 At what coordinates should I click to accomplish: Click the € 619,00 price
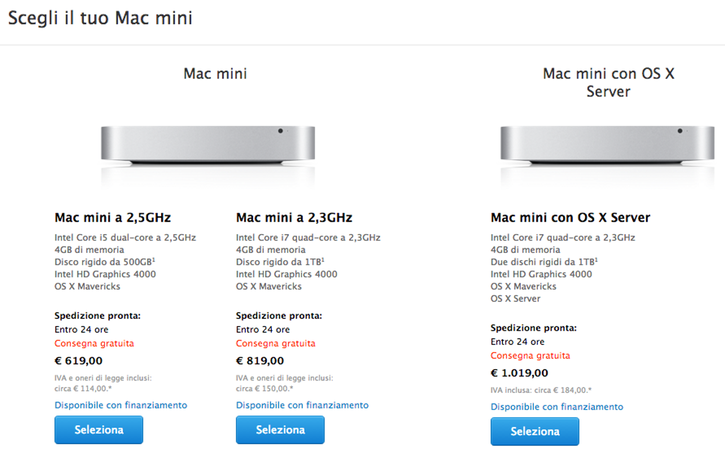pyautogui.click(x=78, y=361)
